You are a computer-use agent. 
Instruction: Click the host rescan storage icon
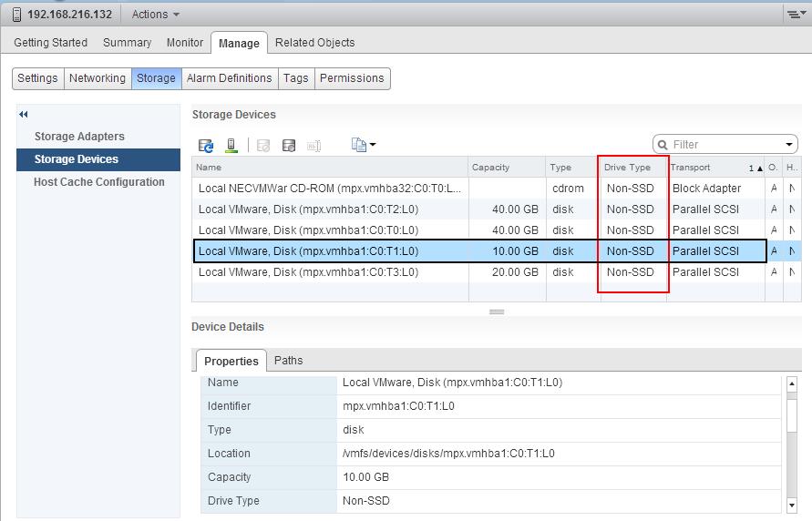point(231,146)
